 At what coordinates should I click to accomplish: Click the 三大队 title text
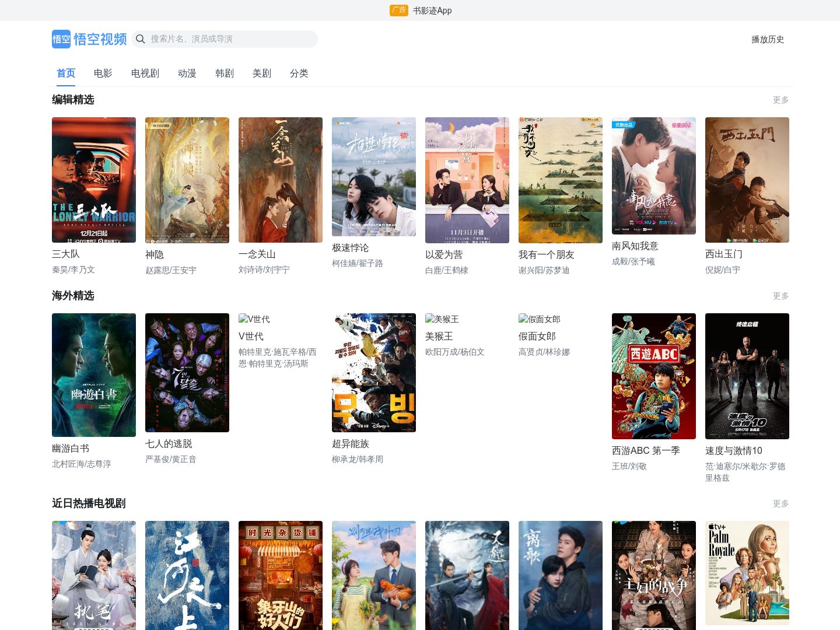(66, 254)
